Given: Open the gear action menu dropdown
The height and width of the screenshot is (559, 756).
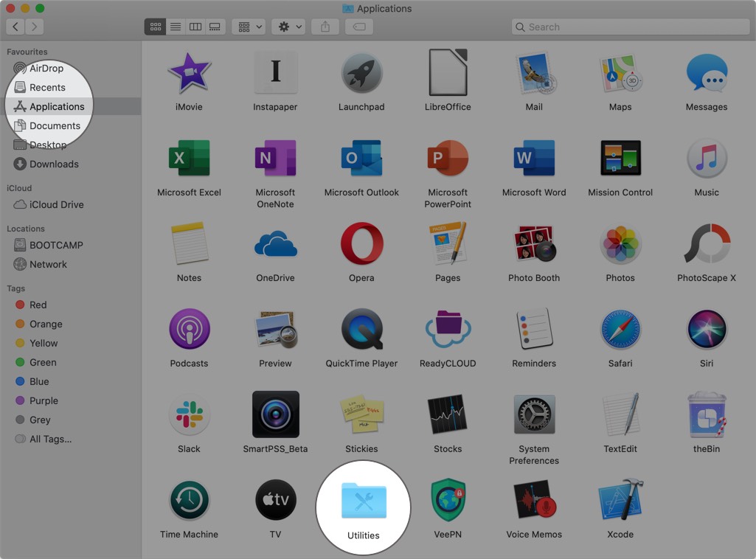Looking at the screenshot, I should tap(288, 27).
